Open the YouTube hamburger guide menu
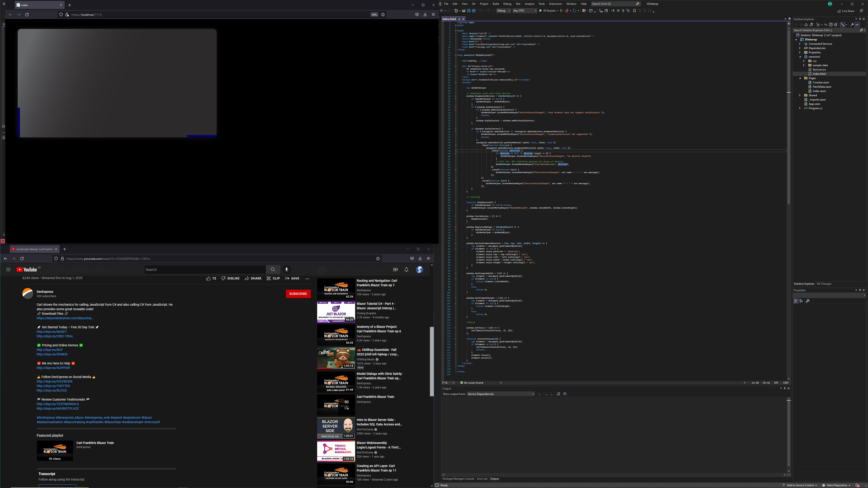 click(8, 270)
